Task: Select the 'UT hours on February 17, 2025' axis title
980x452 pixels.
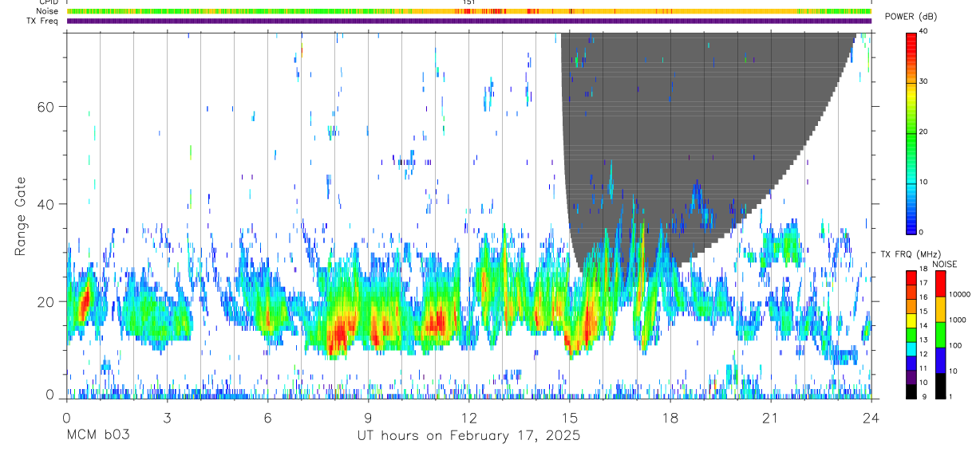Action: tap(468, 436)
